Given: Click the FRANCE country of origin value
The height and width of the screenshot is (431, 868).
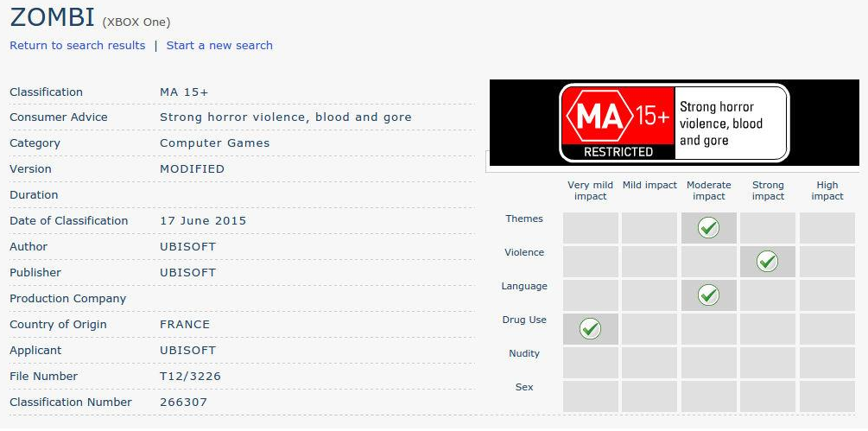Looking at the screenshot, I should 185,324.
